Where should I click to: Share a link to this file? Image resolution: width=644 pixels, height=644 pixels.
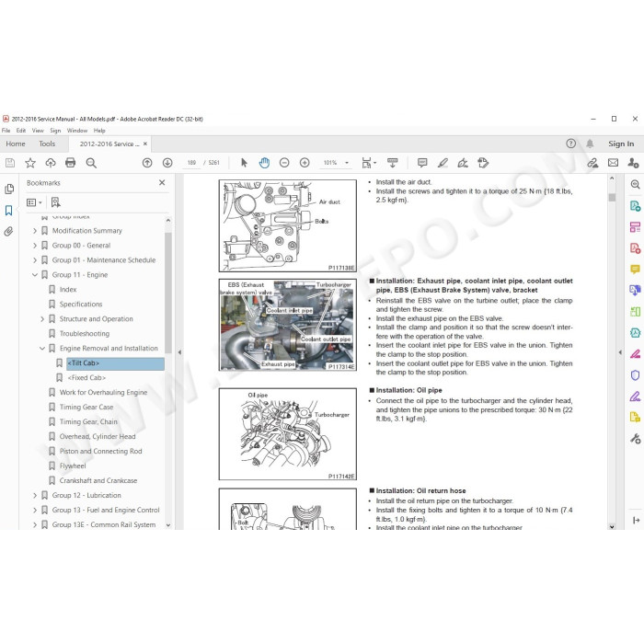[592, 163]
